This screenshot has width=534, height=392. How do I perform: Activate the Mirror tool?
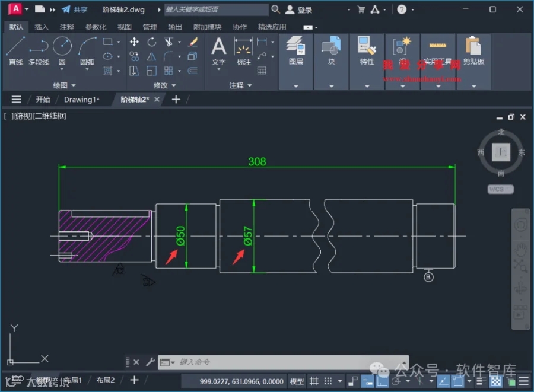pyautogui.click(x=151, y=56)
